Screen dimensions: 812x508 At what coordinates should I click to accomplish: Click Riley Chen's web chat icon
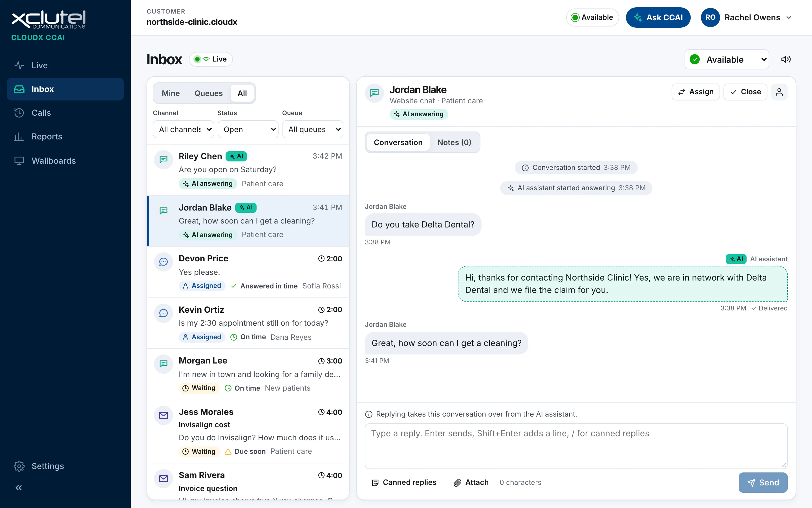tap(164, 159)
